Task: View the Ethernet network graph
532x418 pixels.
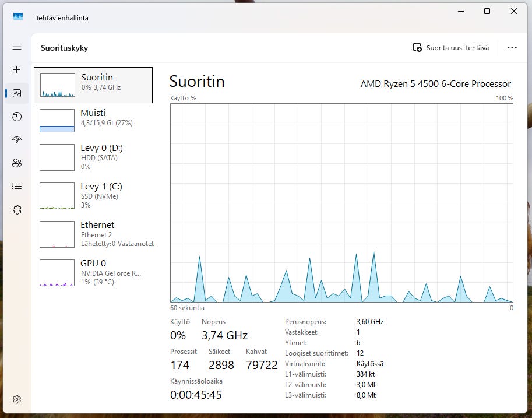Action: (x=93, y=233)
